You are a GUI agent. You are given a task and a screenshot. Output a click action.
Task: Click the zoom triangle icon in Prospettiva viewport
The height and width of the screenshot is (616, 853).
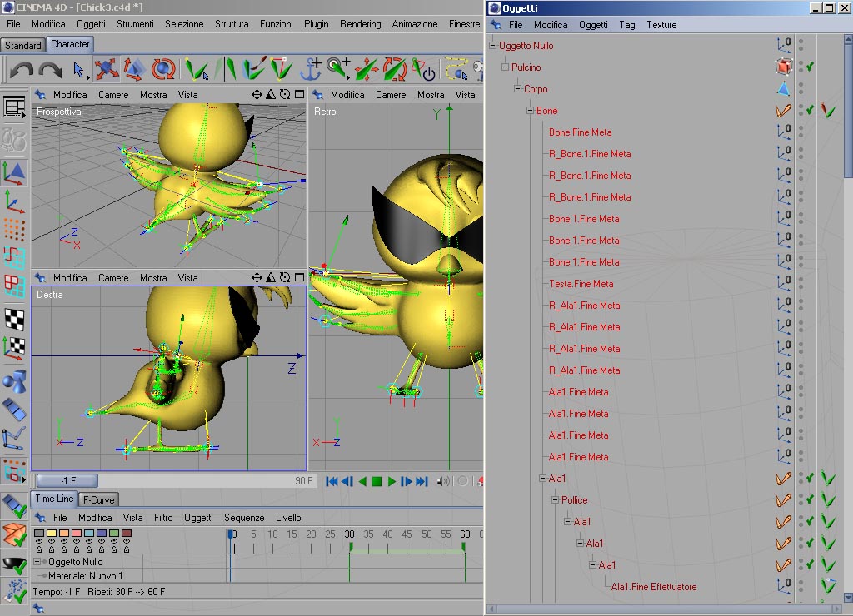pyautogui.click(x=271, y=95)
